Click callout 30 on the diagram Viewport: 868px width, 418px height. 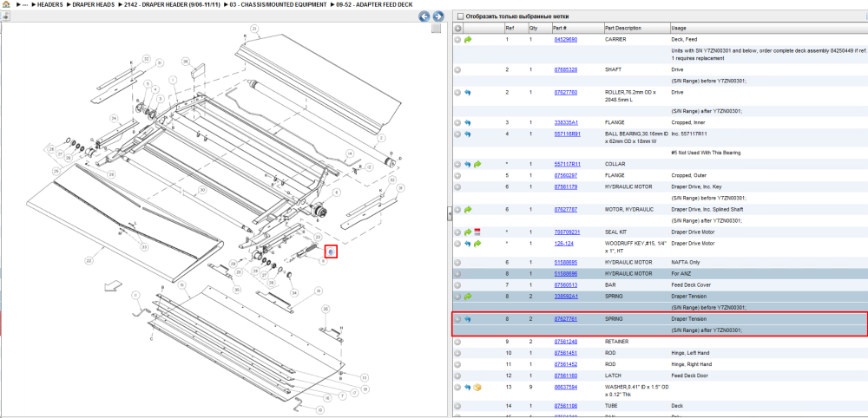pos(203,190)
